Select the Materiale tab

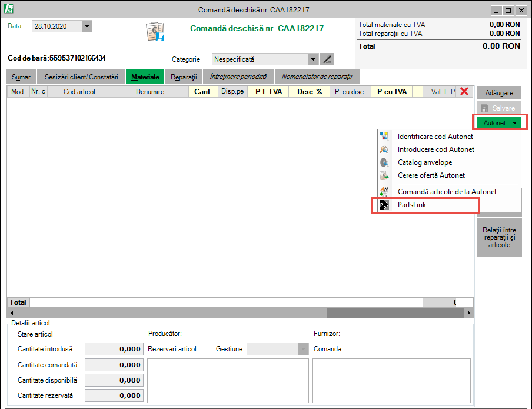pyautogui.click(x=145, y=77)
